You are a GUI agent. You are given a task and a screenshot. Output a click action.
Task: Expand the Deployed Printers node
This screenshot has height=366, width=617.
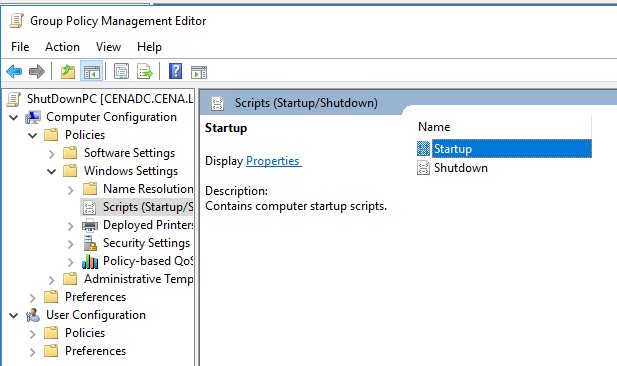point(70,226)
